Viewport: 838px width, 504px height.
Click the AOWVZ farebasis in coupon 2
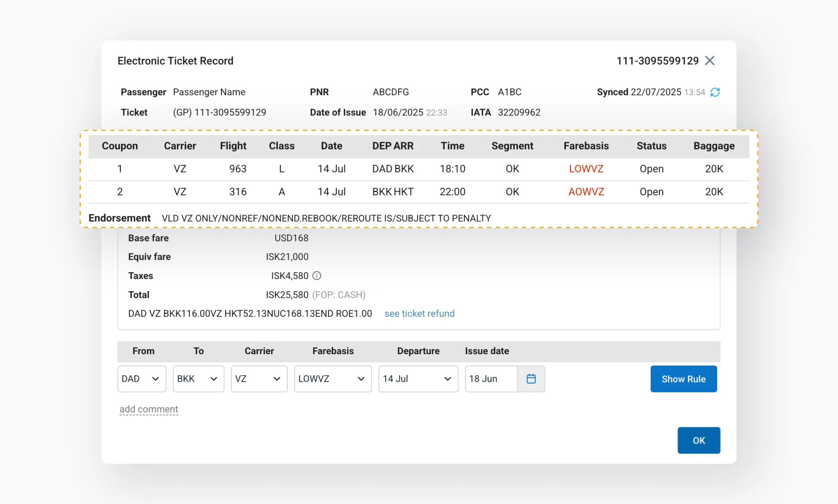coord(586,192)
